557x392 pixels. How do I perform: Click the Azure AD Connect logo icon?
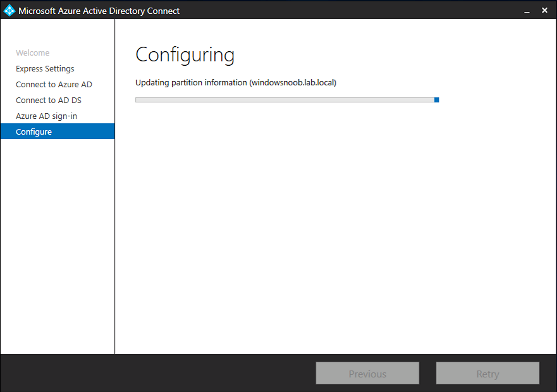(9, 11)
